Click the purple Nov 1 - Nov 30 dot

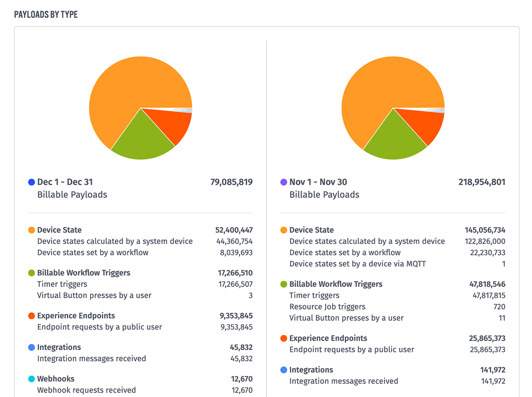pos(284,182)
